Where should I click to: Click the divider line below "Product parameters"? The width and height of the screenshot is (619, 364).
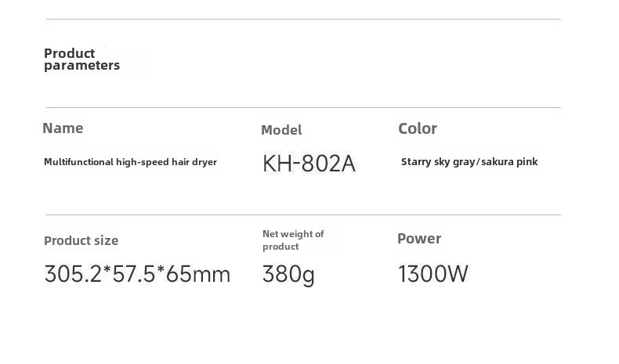click(303, 107)
